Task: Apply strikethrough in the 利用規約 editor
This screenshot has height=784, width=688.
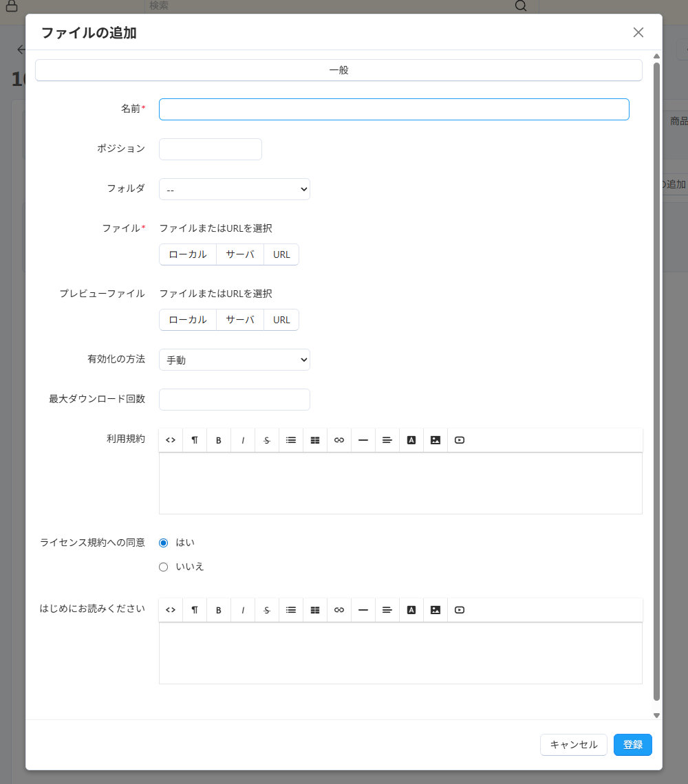Action: tap(266, 439)
